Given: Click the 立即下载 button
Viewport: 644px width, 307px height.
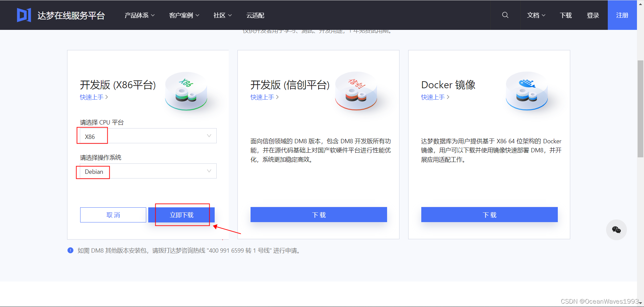Looking at the screenshot, I should pos(181,215).
